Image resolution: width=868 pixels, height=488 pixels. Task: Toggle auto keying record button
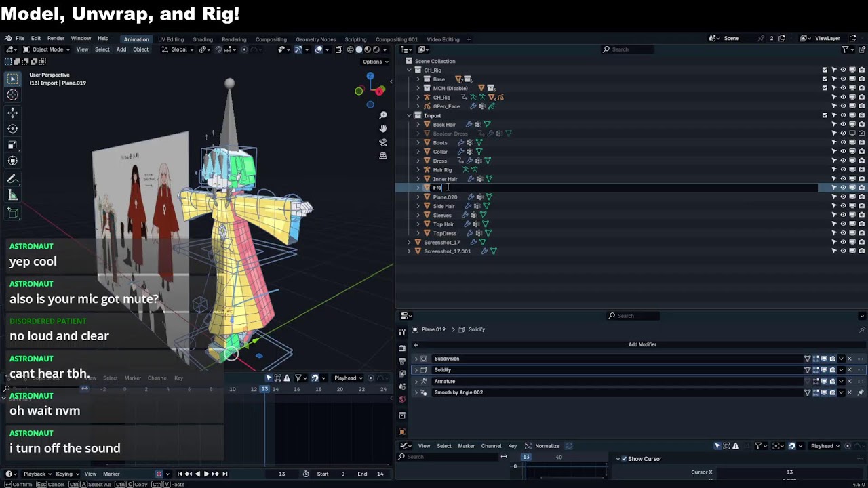point(159,474)
